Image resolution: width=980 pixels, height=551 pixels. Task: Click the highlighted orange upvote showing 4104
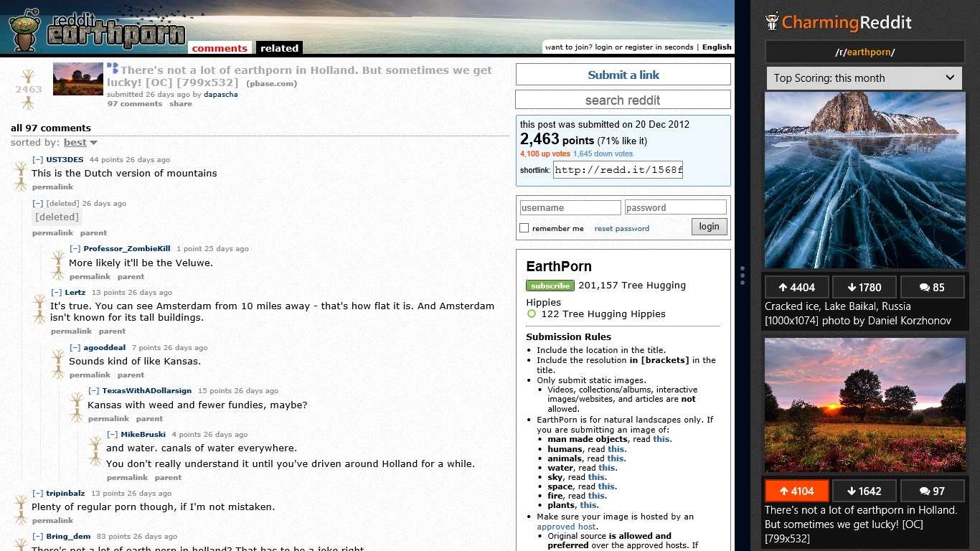pyautogui.click(x=796, y=490)
